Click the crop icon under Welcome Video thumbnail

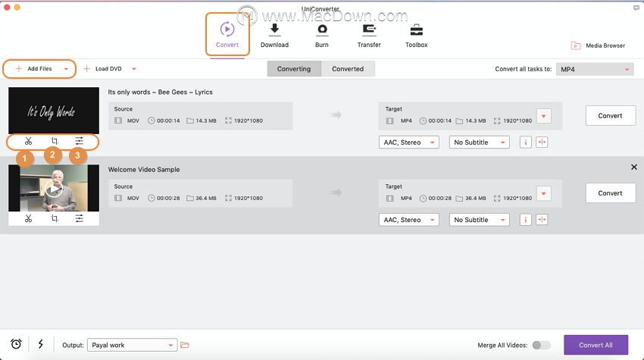[x=54, y=218]
